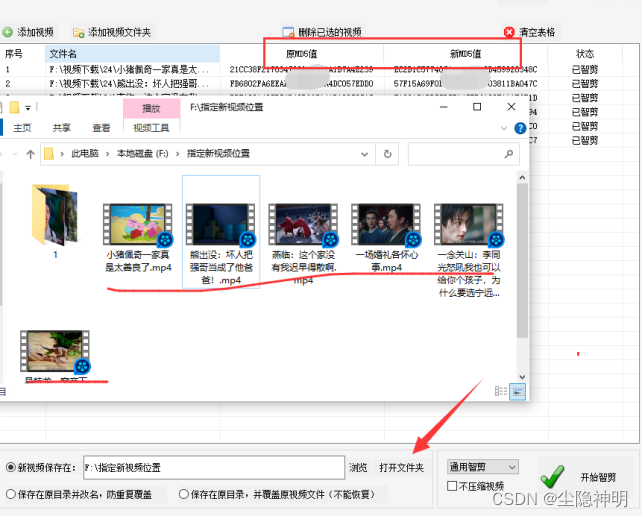643x517 pixels.
Task: Open the 查看 ribbon tab
Action: pos(101,128)
